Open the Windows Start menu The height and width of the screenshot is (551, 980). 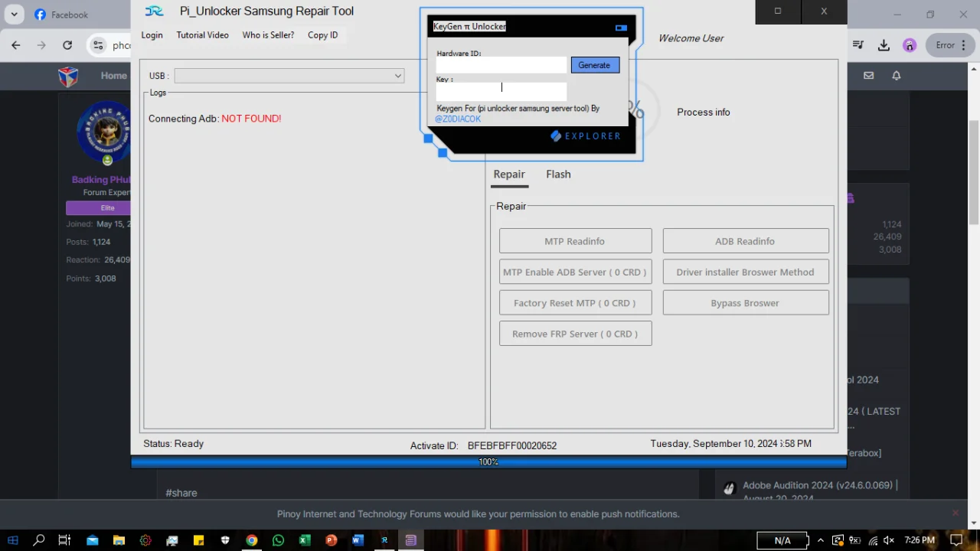pyautogui.click(x=13, y=540)
